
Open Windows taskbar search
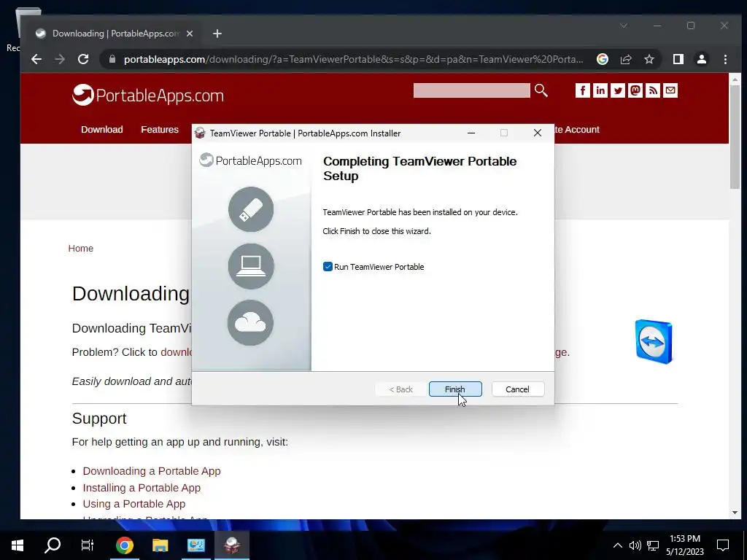(53, 545)
